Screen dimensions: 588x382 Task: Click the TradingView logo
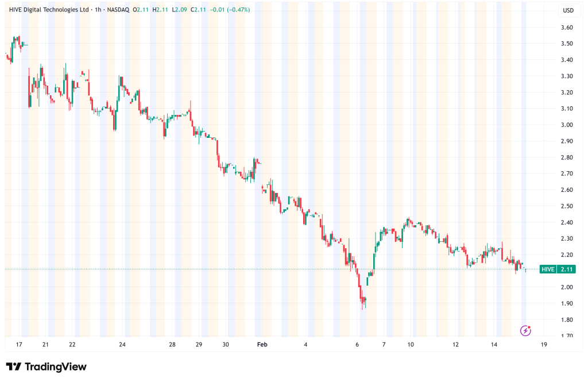(46, 366)
